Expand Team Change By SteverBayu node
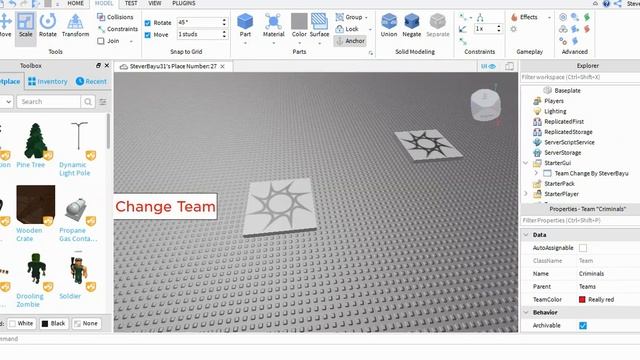Image resolution: width=640 pixels, height=360 pixels. 536,173
